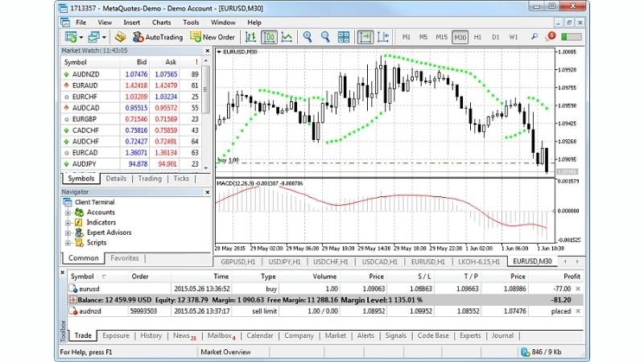Switch to LKOH-6.15,H1 chart tab
644x362 pixels.
click(479, 261)
